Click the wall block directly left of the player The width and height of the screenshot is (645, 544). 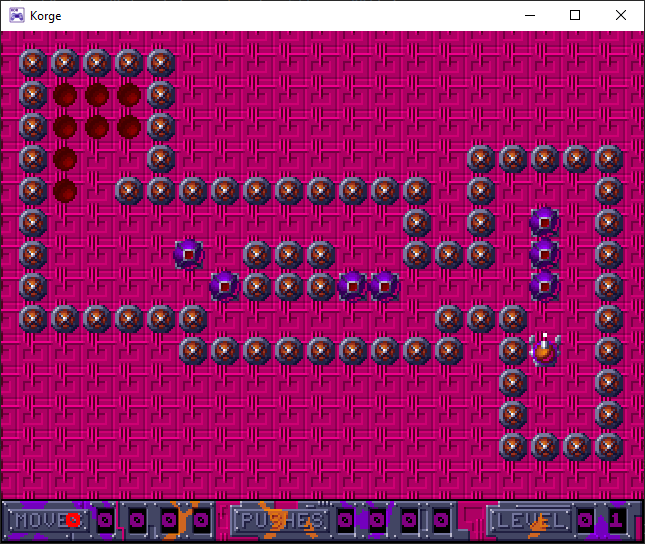tap(513, 351)
